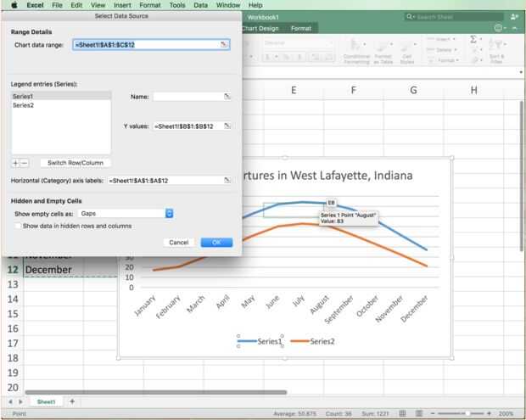Click the Series1 legend entry in chart

[x=260, y=341]
